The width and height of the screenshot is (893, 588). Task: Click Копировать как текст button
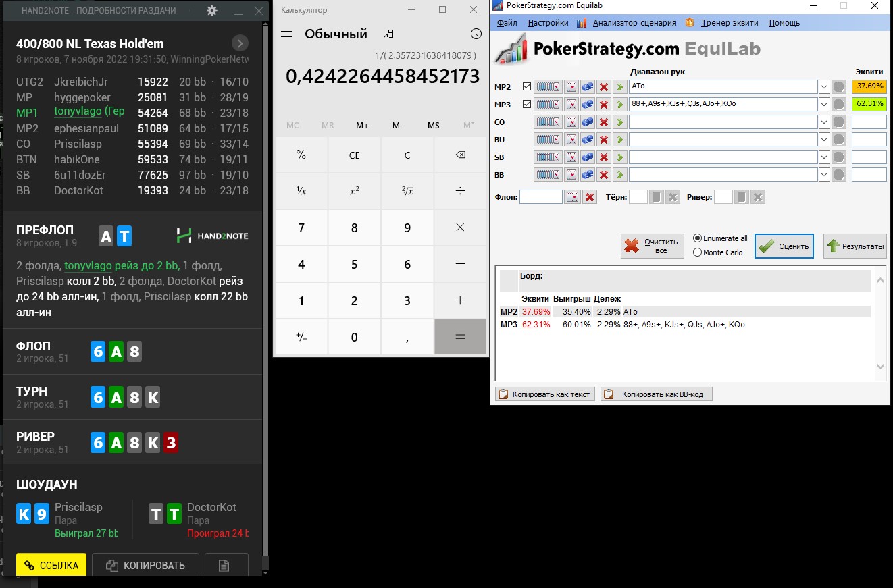(545, 394)
